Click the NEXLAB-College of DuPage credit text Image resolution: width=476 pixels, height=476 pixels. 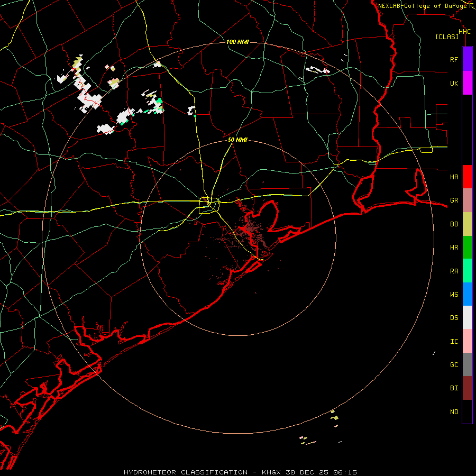click(x=422, y=6)
